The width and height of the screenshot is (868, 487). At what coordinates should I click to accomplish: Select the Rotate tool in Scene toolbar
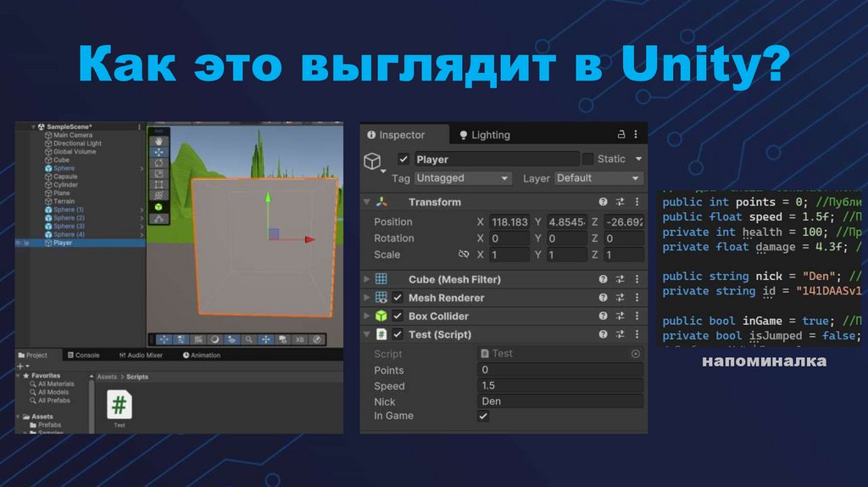pos(159,163)
